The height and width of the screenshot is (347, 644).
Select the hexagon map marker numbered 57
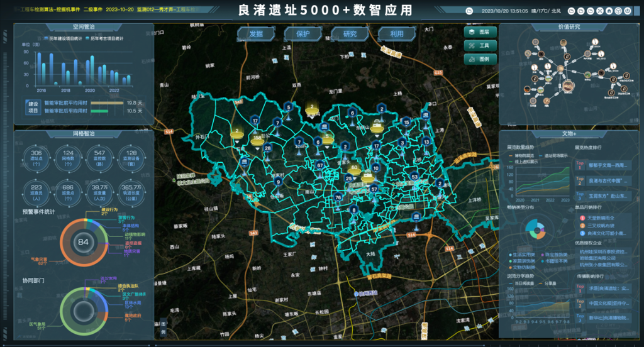click(x=374, y=189)
